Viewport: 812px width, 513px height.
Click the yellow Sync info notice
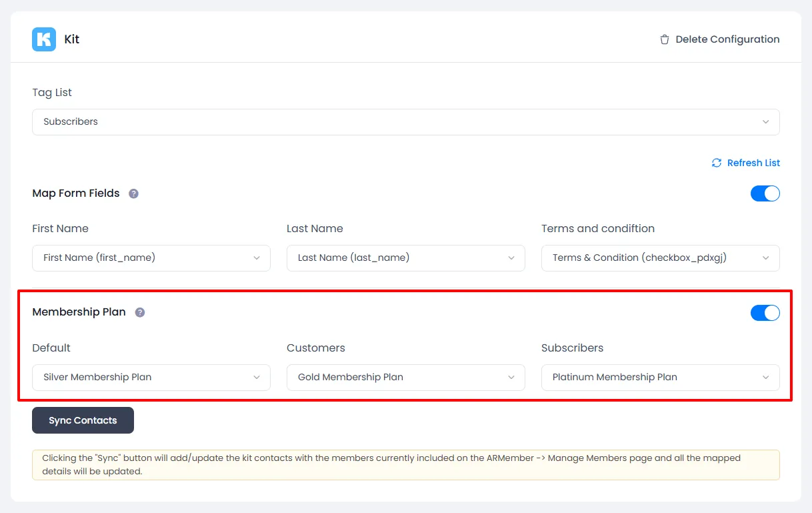pos(405,465)
